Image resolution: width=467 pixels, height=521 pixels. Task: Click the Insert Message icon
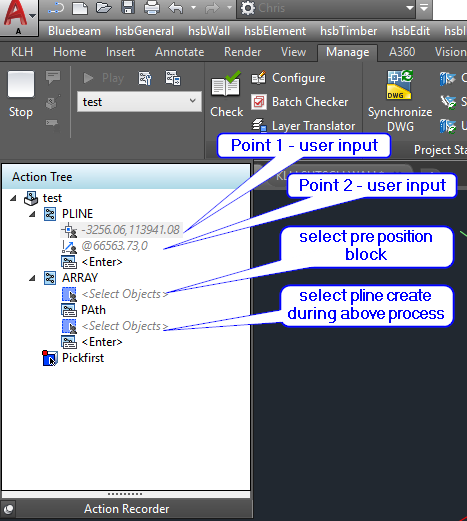pyautogui.click(x=53, y=77)
